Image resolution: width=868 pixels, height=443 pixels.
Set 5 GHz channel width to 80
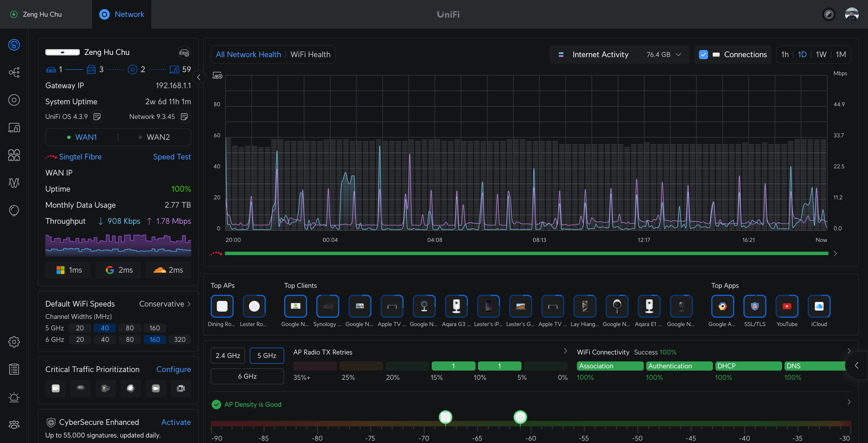pos(130,328)
